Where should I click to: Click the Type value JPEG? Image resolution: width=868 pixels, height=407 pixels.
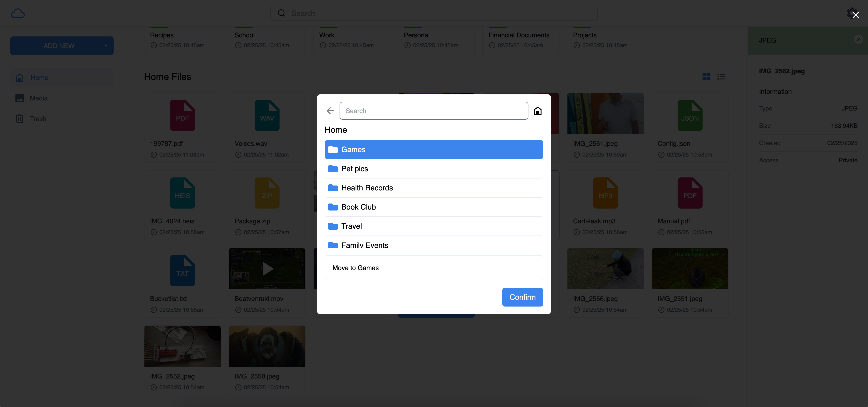point(849,108)
